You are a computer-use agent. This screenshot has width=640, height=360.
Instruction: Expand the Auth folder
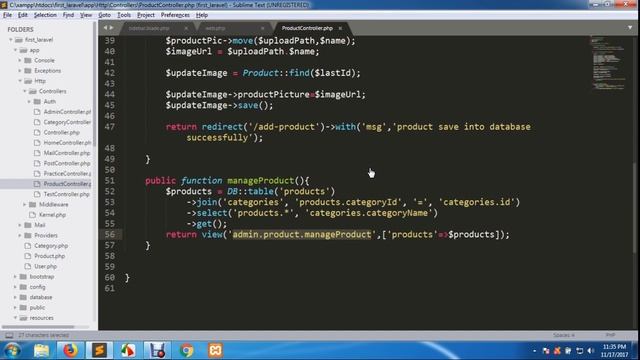29,102
